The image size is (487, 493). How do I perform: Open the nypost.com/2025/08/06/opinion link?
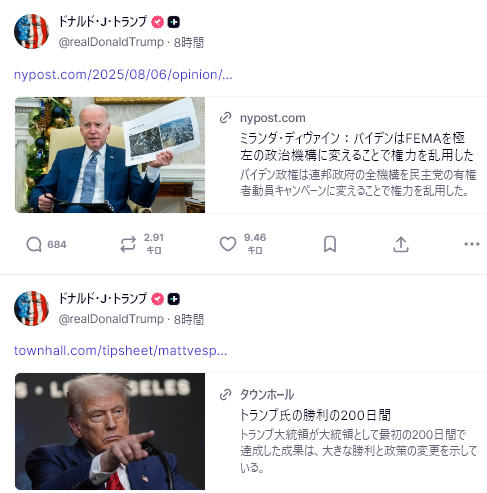tap(123, 75)
